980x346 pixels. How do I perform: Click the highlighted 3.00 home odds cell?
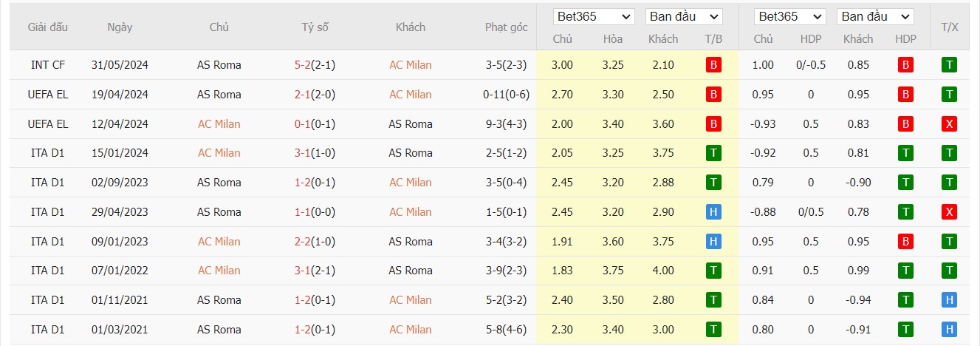tap(562, 65)
